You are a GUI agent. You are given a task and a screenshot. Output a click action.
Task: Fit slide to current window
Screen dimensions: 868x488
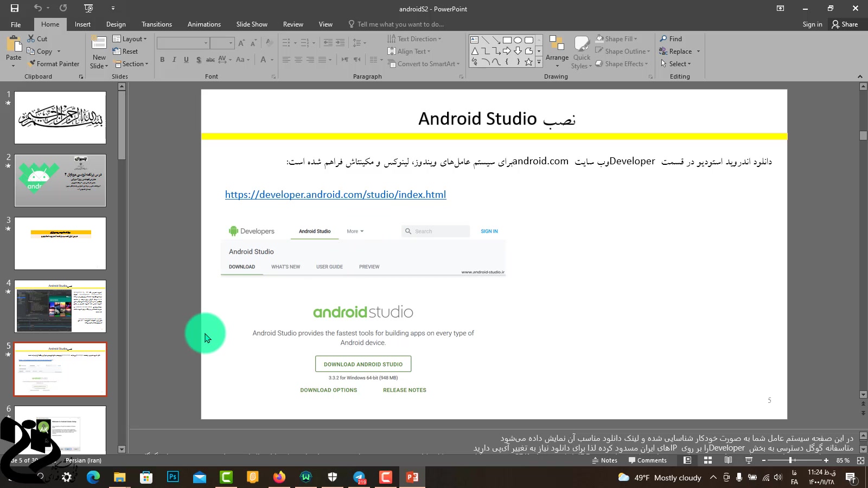[860, 460]
